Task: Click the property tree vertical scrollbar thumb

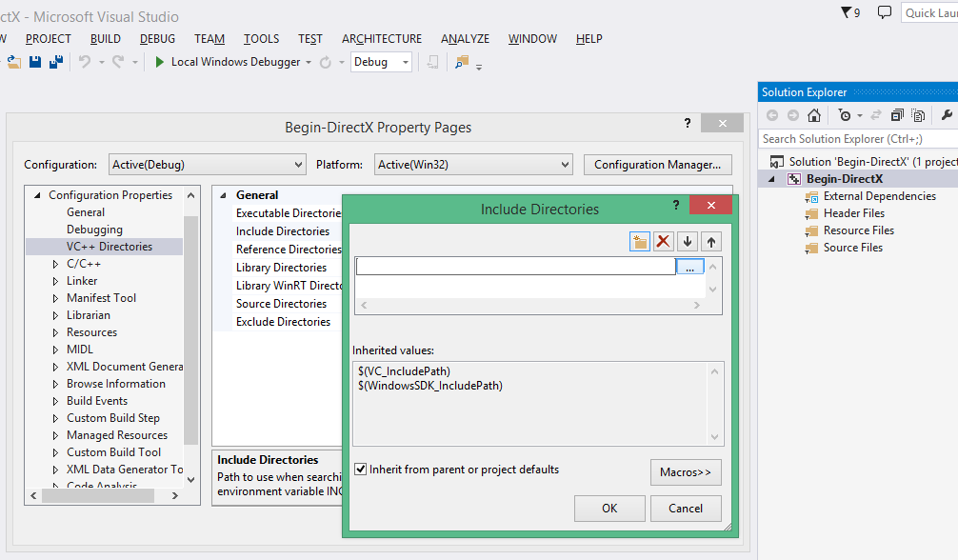Action: tap(191, 330)
